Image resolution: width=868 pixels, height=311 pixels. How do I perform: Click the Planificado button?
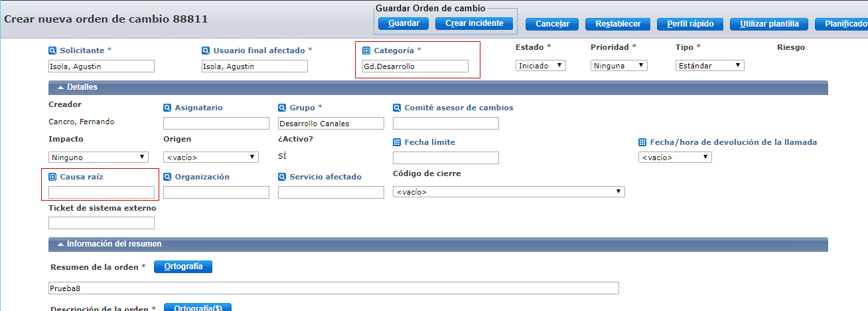841,24
